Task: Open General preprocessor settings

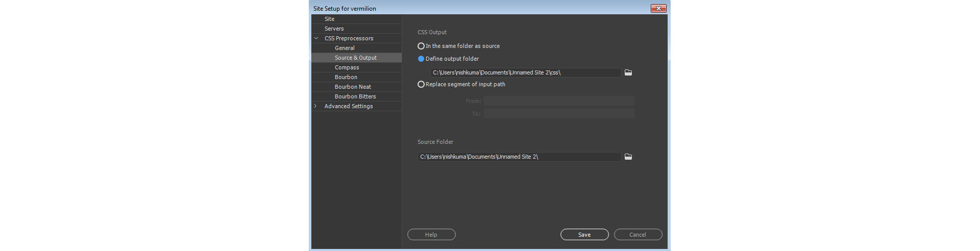Action: (345, 48)
